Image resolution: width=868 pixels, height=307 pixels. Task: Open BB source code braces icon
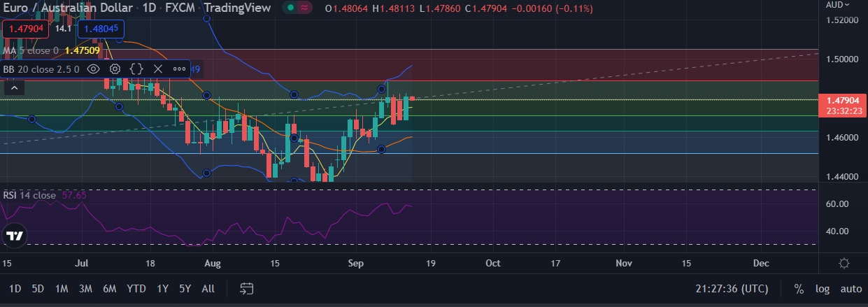136,69
